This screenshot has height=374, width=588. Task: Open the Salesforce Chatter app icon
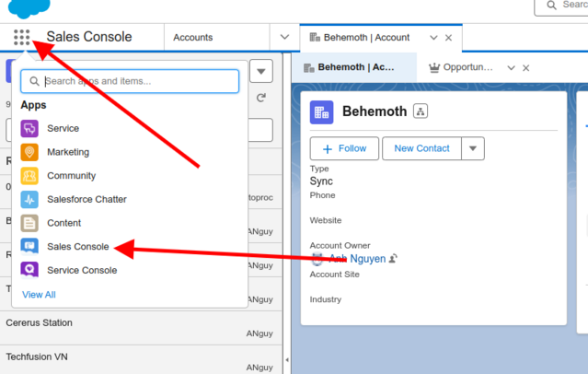click(29, 199)
